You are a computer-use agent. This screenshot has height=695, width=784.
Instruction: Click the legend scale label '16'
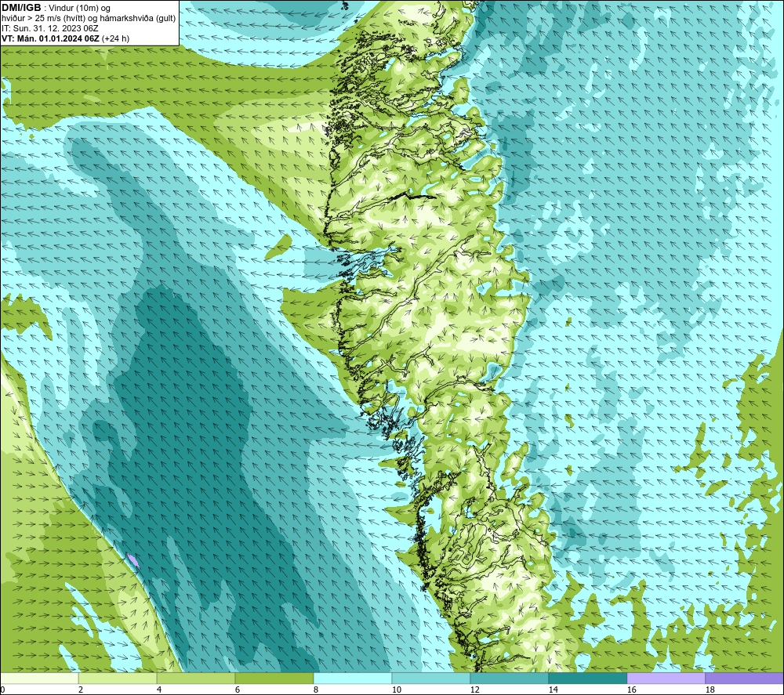coord(631,690)
